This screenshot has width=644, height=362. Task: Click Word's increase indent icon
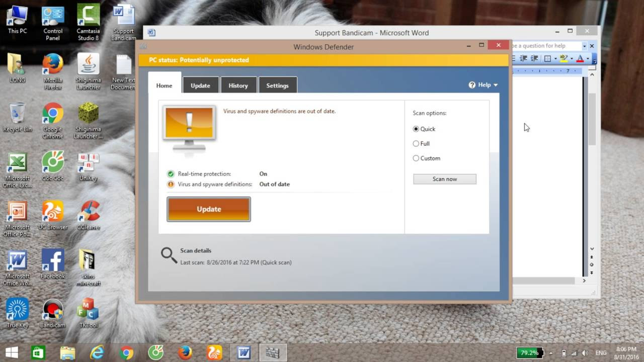[x=534, y=58]
